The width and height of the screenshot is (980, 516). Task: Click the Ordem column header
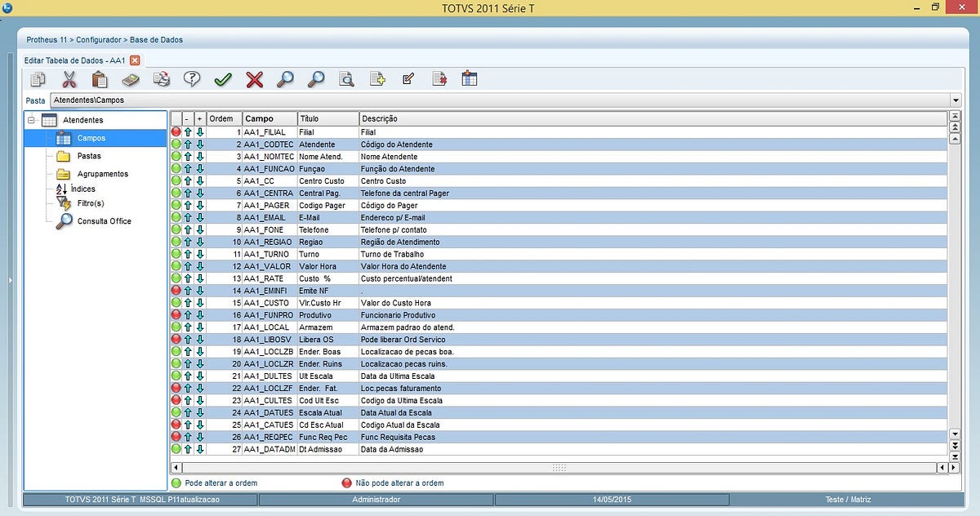coord(225,118)
